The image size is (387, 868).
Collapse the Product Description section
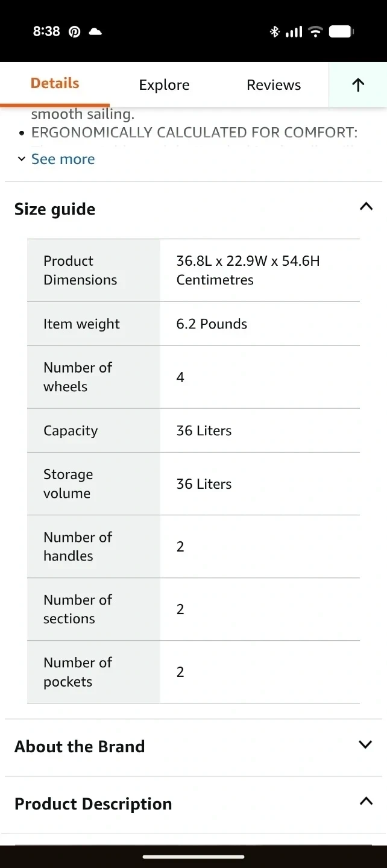coord(365,801)
